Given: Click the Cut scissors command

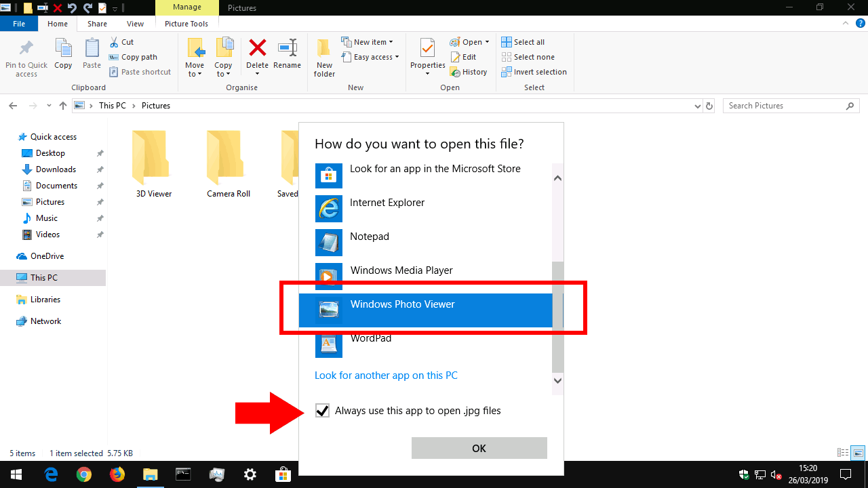Looking at the screenshot, I should tap(121, 42).
